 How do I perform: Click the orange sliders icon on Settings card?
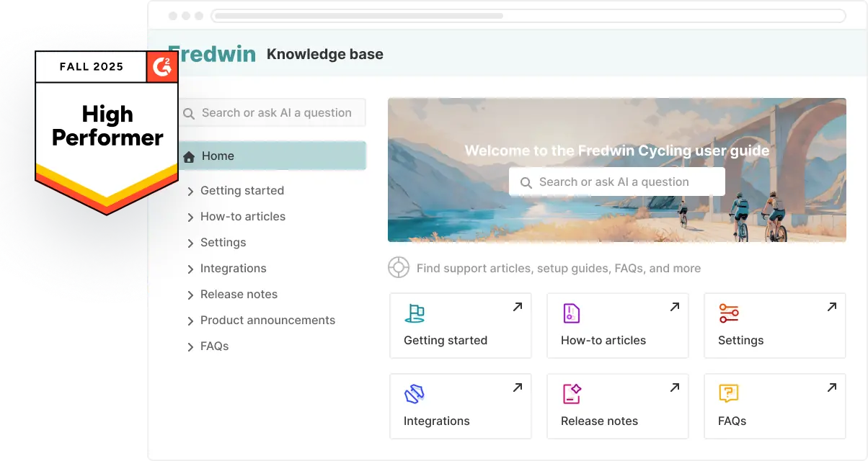coord(728,314)
